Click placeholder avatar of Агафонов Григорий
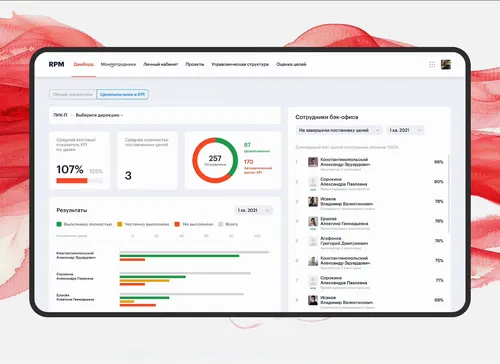Screen dimensions: 500x364 click(313, 241)
